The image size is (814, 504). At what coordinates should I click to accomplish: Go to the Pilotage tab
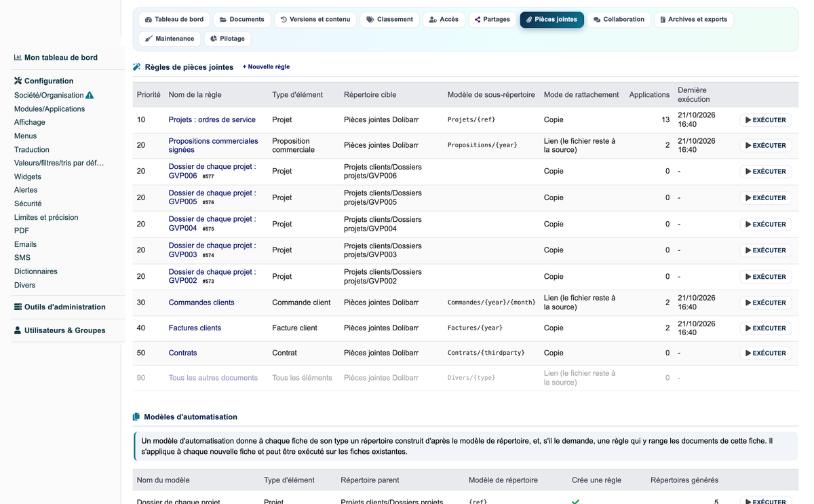point(227,39)
